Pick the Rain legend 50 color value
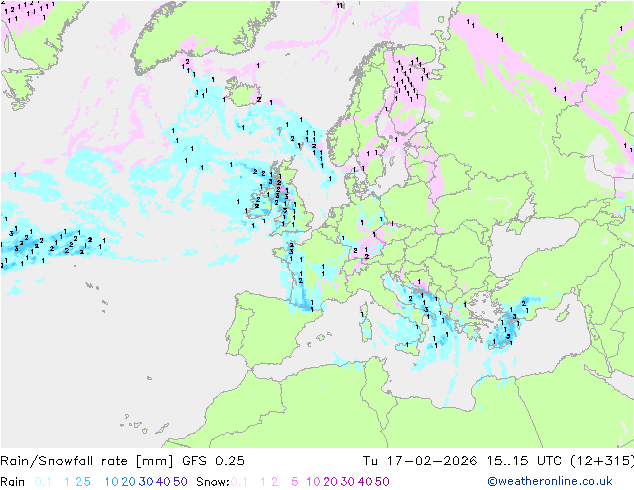 180,482
